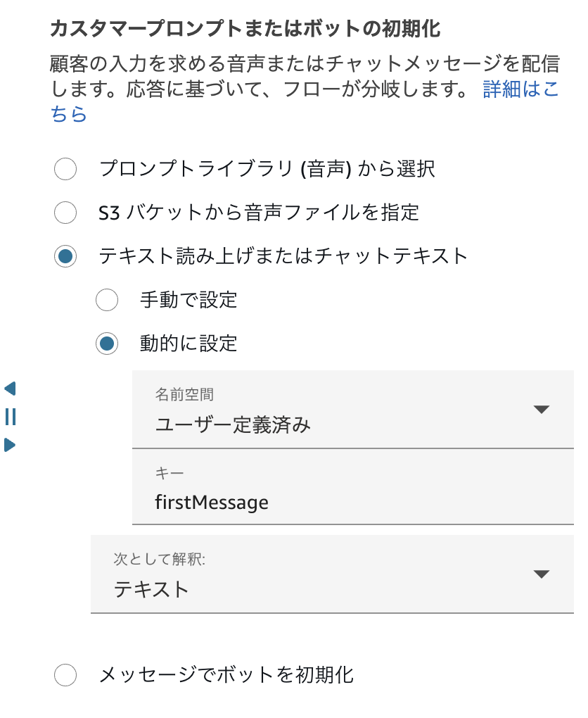This screenshot has width=588, height=718.
Task: Click the 次として解釈 dropdown arrow
Action: [x=541, y=574]
